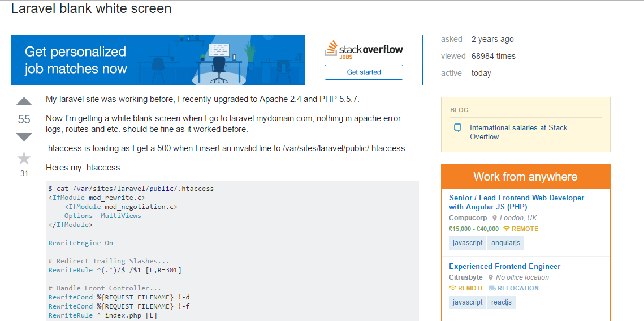
Task: Upvote the Laravel question
Action: point(24,101)
